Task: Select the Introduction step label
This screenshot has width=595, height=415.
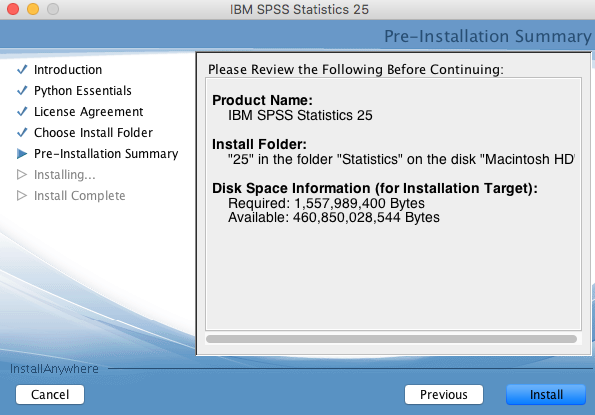Action: click(68, 69)
